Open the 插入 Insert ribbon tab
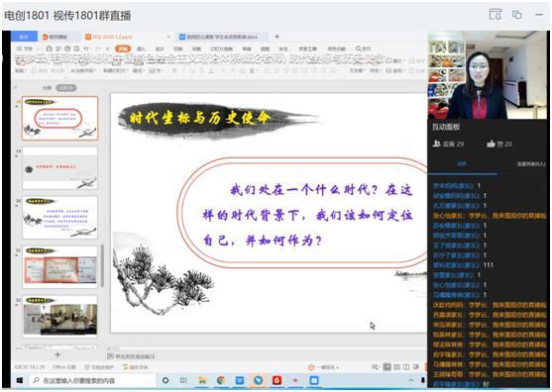This screenshot has height=392, width=552. coord(141,49)
